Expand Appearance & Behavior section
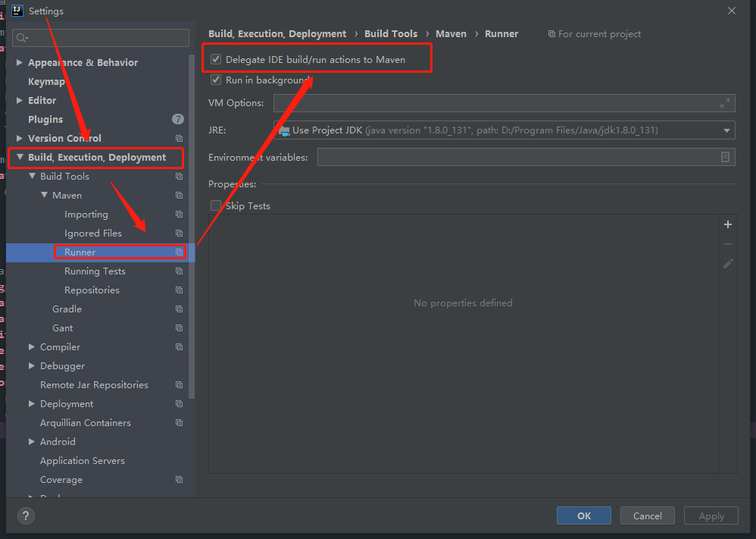 19,62
